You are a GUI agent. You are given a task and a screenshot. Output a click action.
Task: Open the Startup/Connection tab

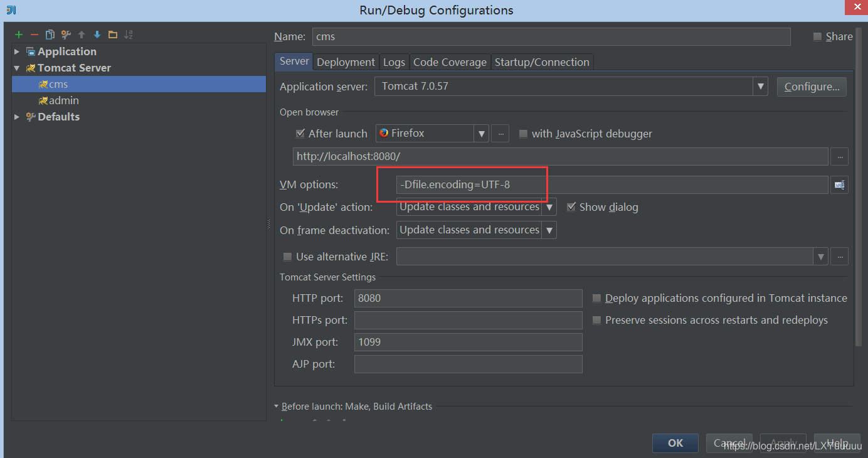pyautogui.click(x=542, y=62)
